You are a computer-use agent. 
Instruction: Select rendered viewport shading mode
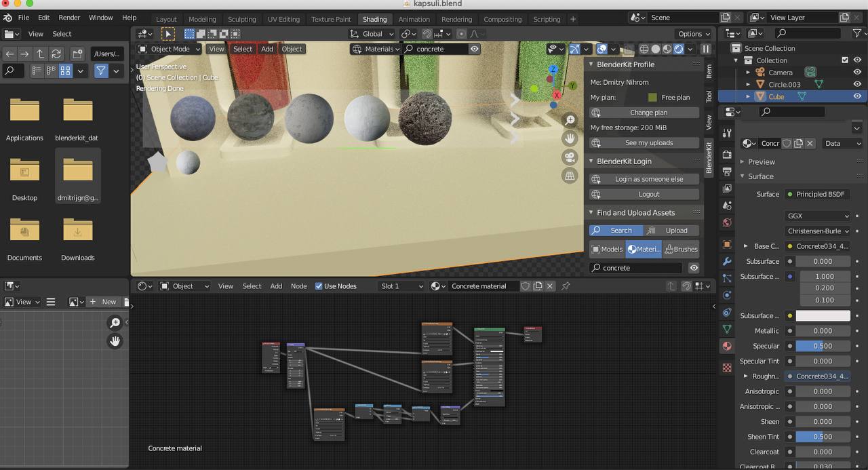point(679,49)
